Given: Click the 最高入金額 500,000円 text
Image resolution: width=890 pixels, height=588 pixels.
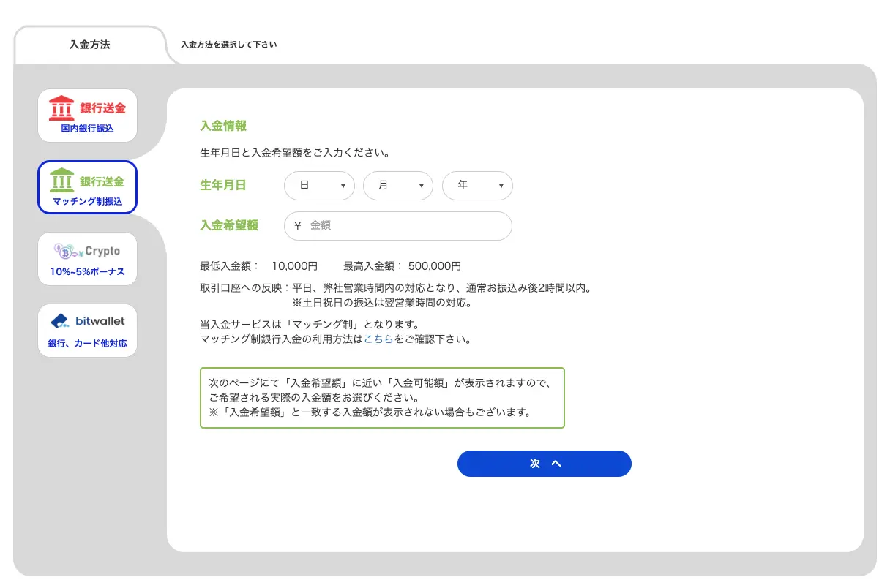Looking at the screenshot, I should point(402,266).
